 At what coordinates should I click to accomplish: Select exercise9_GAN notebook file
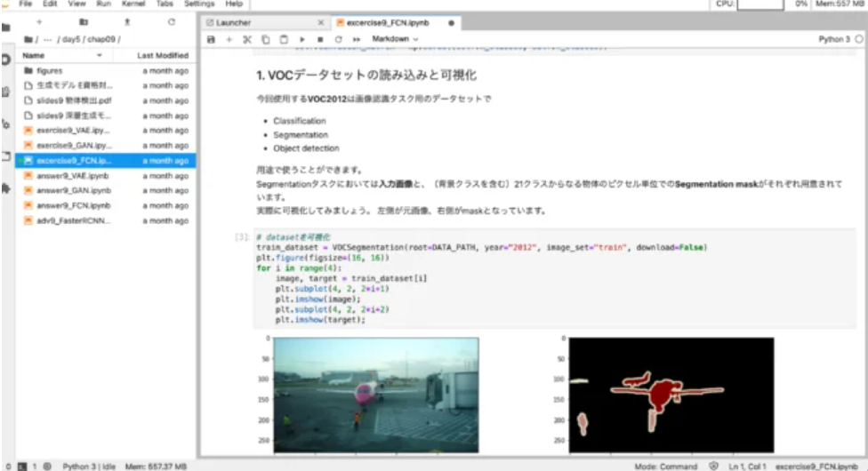point(106,146)
